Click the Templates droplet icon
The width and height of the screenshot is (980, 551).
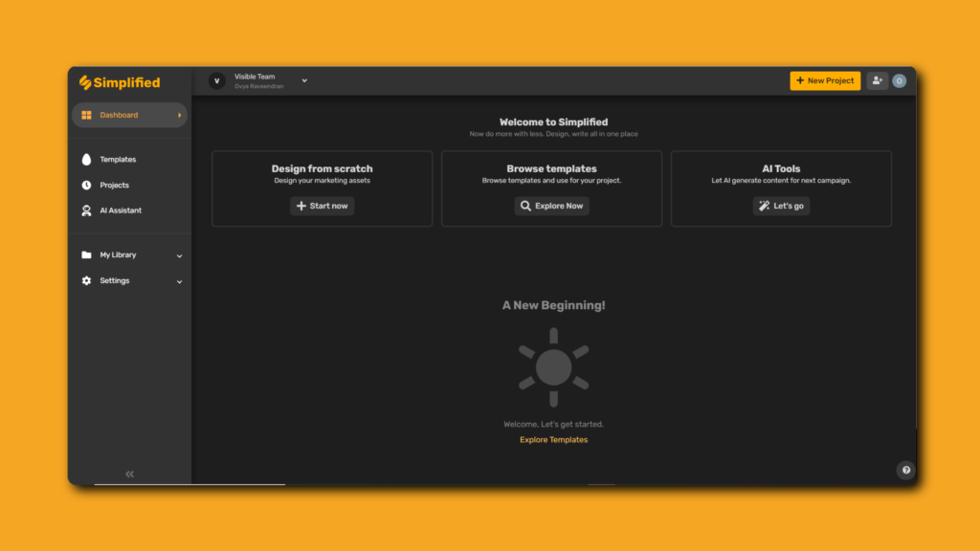(x=86, y=160)
